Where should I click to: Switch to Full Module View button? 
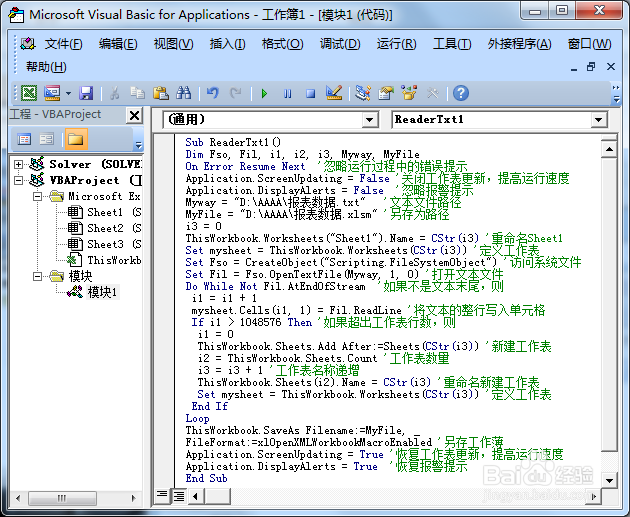click(178, 496)
